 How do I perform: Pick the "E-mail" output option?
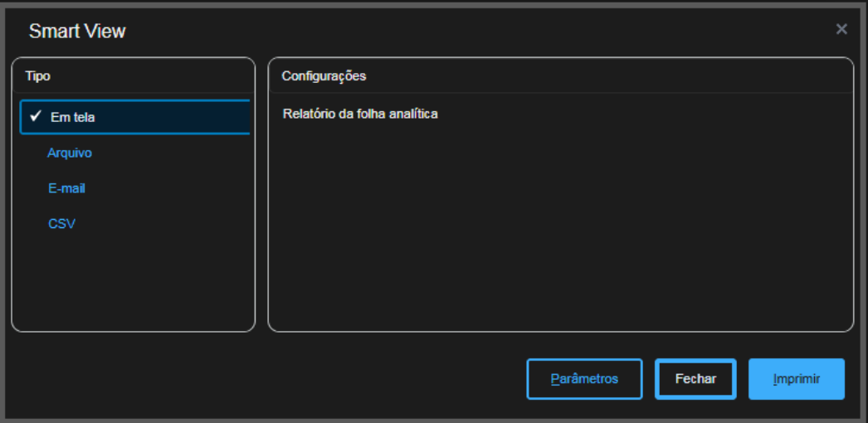(x=66, y=188)
